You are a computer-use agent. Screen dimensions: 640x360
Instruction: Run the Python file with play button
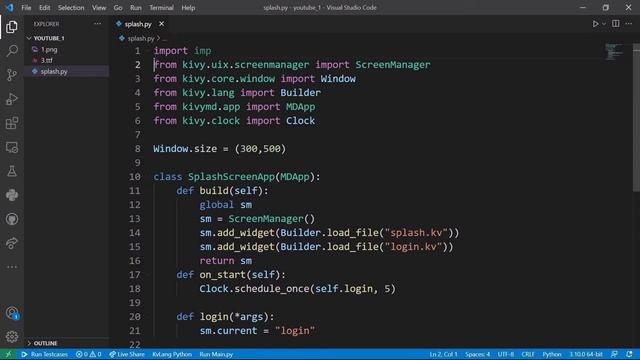[x=596, y=24]
